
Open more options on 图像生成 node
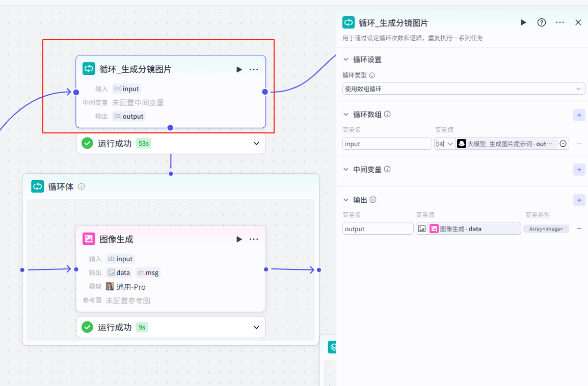tap(254, 239)
